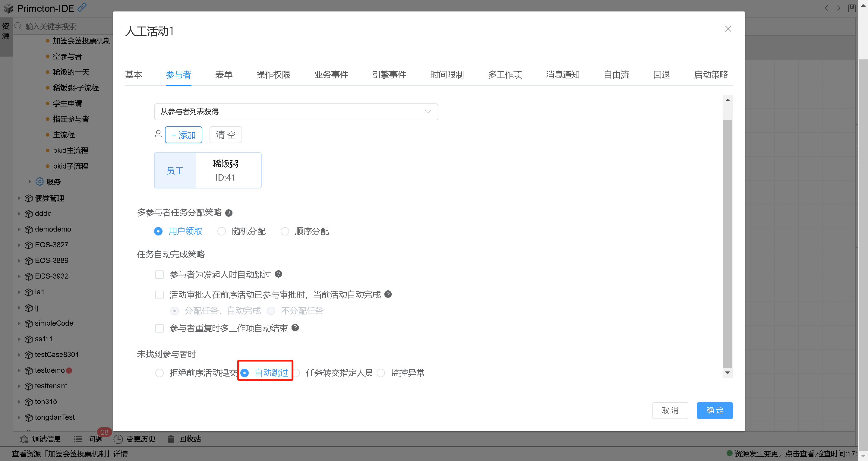The height and width of the screenshot is (461, 868).
Task: Open the 回收站 trash icon
Action: (x=171, y=439)
